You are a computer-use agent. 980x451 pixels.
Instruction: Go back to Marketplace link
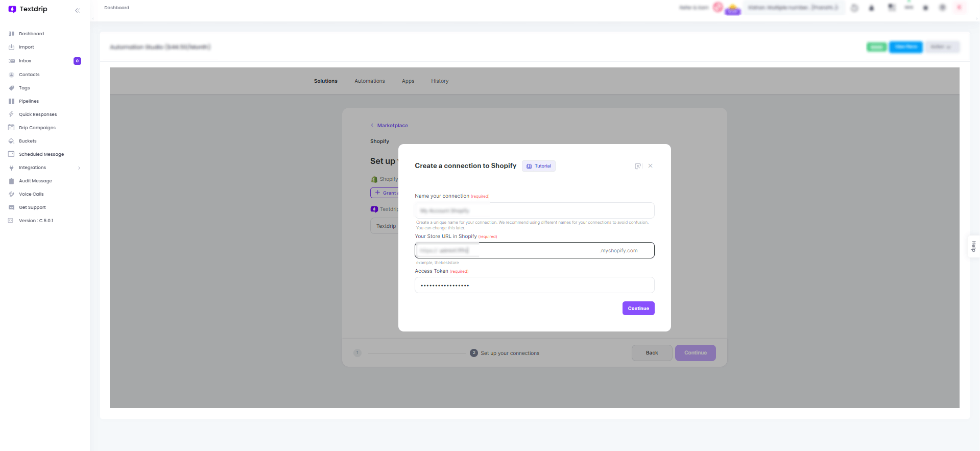point(393,126)
